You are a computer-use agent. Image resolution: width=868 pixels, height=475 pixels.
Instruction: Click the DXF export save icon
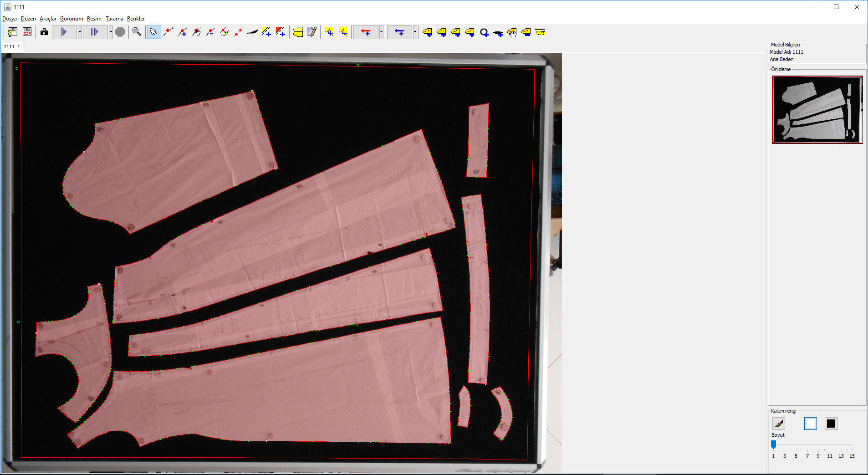point(27,32)
